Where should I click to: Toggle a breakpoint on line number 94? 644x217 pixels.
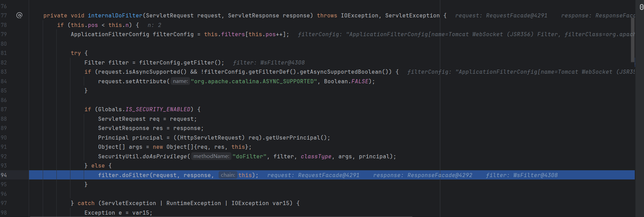coord(4,175)
